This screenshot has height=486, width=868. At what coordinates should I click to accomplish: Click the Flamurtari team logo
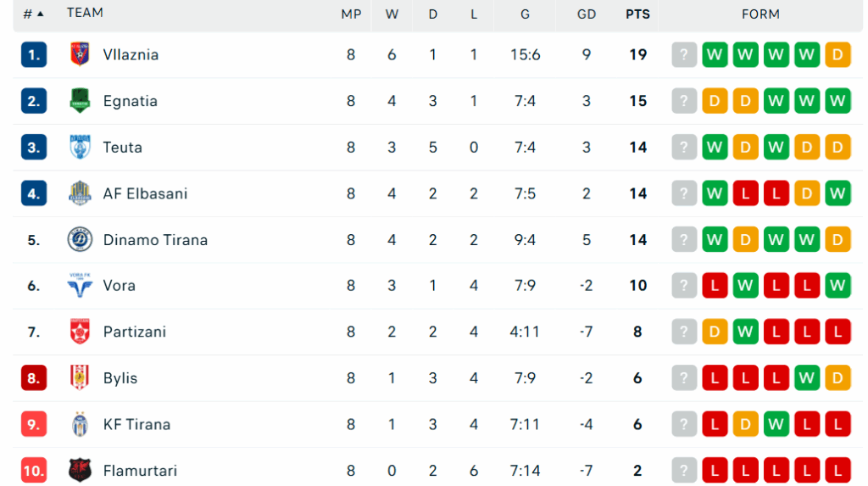[x=80, y=470]
